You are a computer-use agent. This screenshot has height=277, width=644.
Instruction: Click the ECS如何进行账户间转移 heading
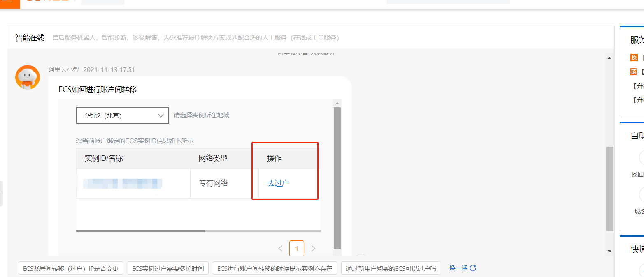(98, 90)
